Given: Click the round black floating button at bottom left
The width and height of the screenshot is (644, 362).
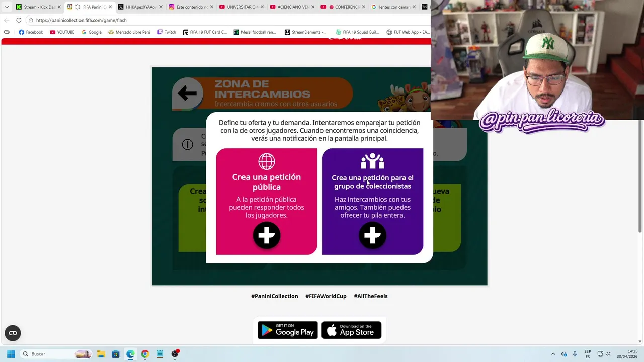Looking at the screenshot, I should click(x=13, y=333).
